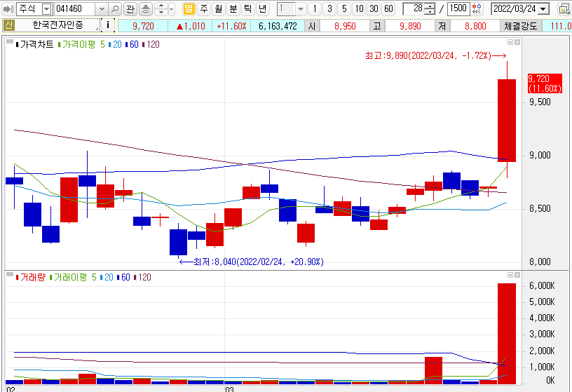Click the magnifier stock search icon
The image size is (572, 392).
point(115,8)
